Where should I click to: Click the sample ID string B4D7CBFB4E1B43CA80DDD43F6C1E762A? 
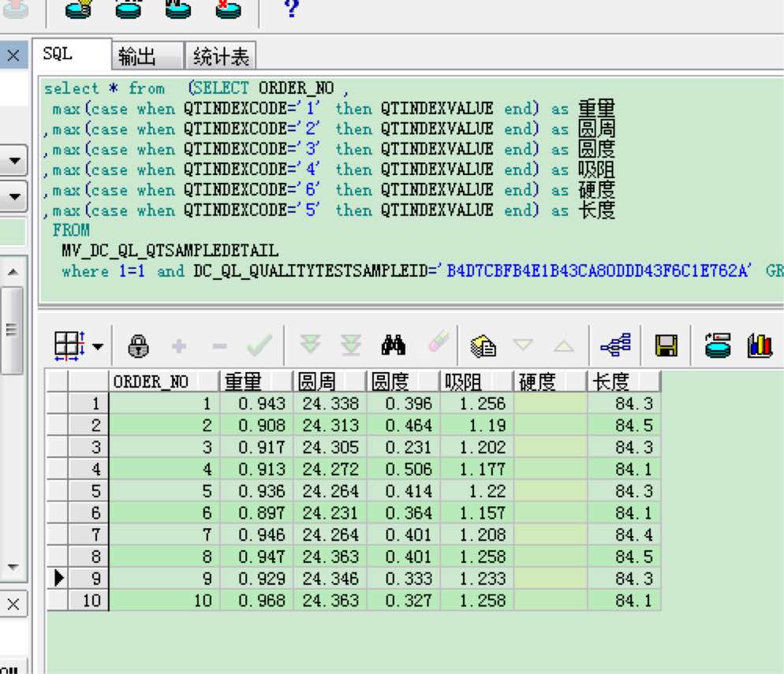click(x=597, y=271)
